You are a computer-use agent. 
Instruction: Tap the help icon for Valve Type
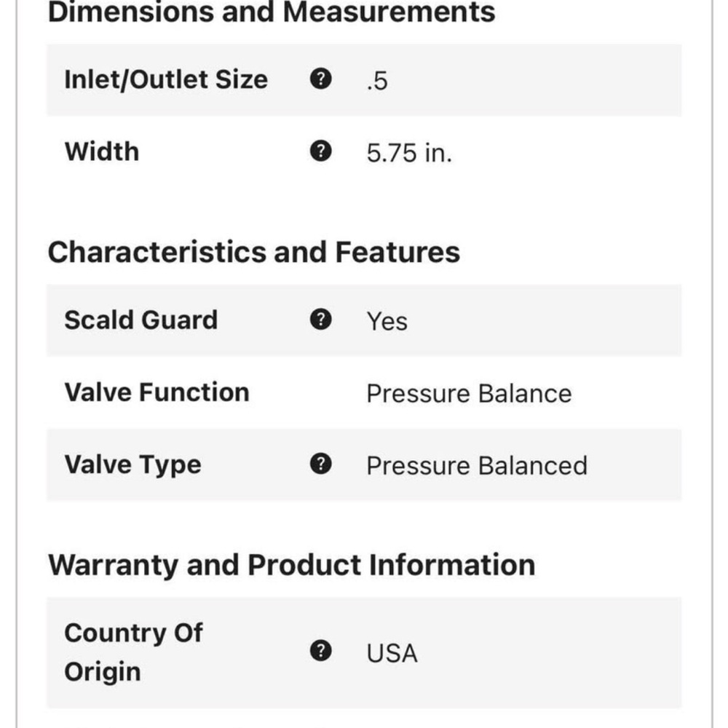tap(320, 464)
